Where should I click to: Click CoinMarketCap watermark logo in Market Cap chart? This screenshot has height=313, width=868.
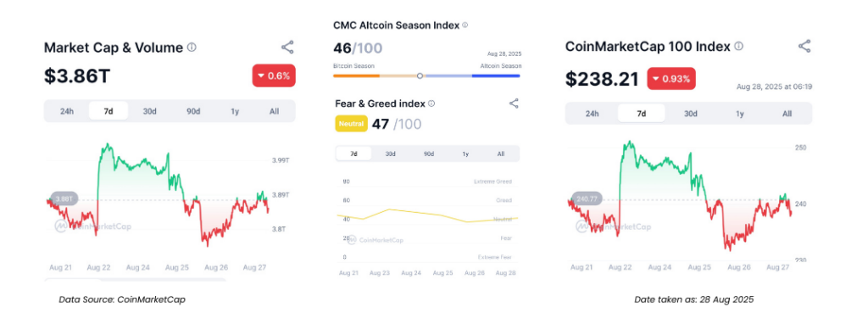[93, 226]
